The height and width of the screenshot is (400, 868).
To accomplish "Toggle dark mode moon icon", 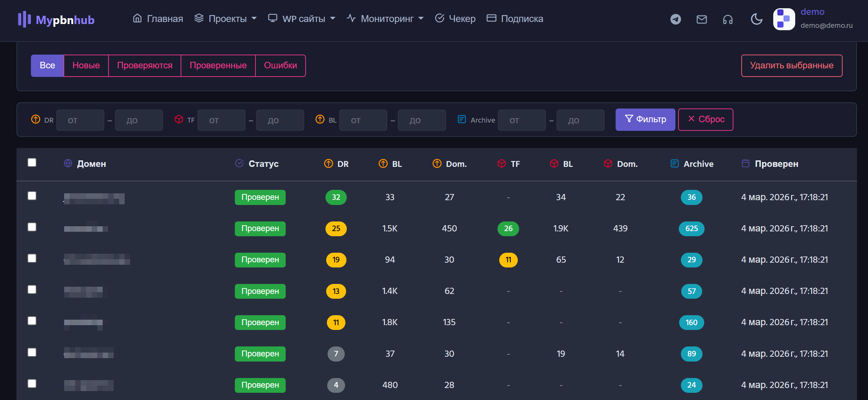I will [756, 19].
